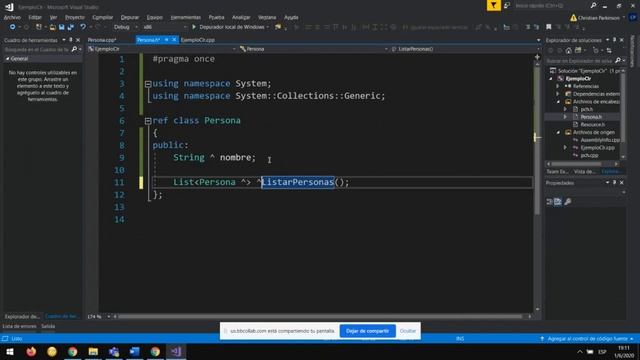This screenshot has height=360, width=640.
Task: Select Resource.h in Solution Explorer
Action: coord(592,124)
